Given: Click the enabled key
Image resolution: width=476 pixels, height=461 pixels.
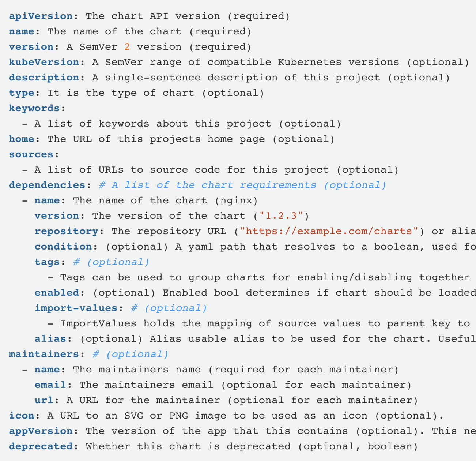Looking at the screenshot, I should (x=57, y=293).
